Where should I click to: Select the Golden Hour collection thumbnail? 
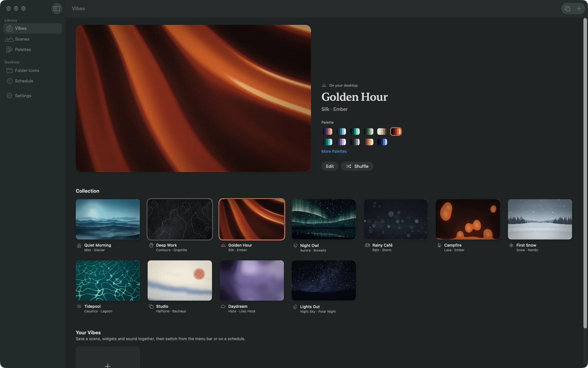(252, 219)
